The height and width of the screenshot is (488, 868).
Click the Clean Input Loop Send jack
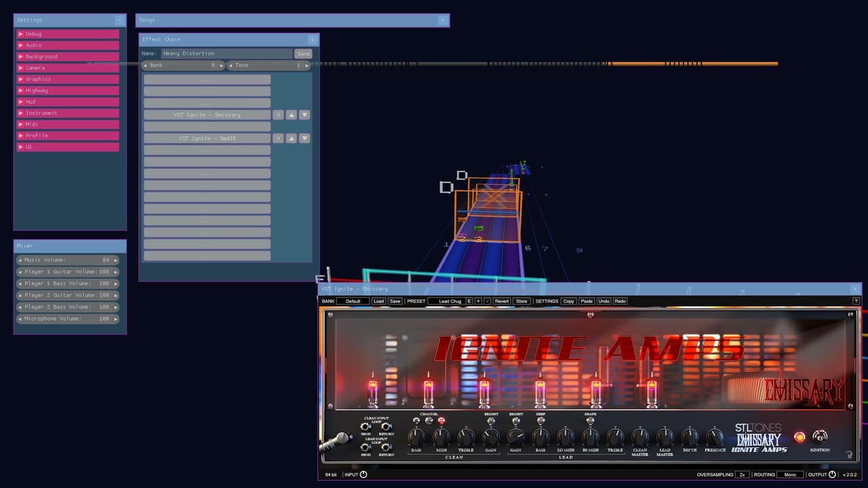(x=366, y=427)
